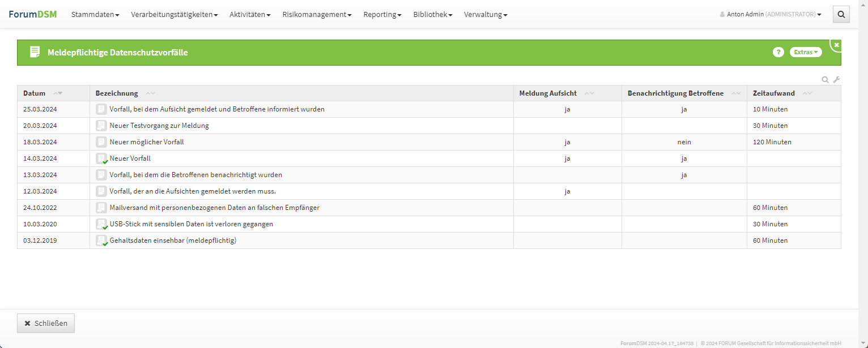868x348 pixels.
Task: Open the Stammdaten menu
Action: 95,15
